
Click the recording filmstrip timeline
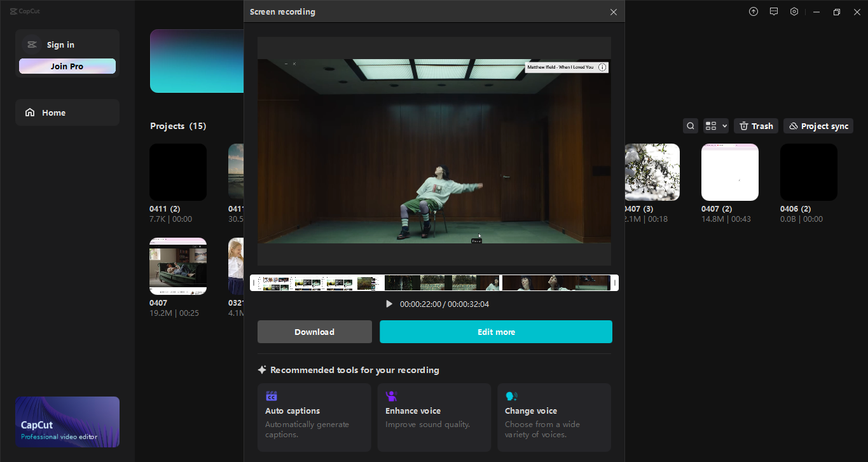pyautogui.click(x=434, y=283)
